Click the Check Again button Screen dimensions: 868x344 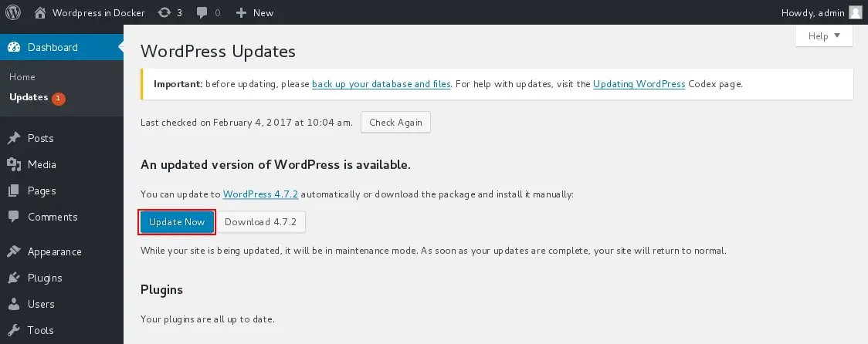tap(396, 122)
